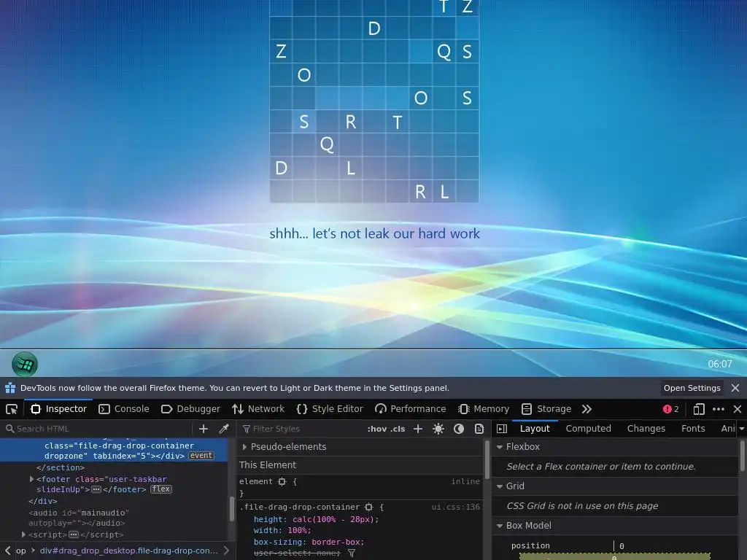
Task: Focus the Search HTML field
Action: tap(98, 429)
